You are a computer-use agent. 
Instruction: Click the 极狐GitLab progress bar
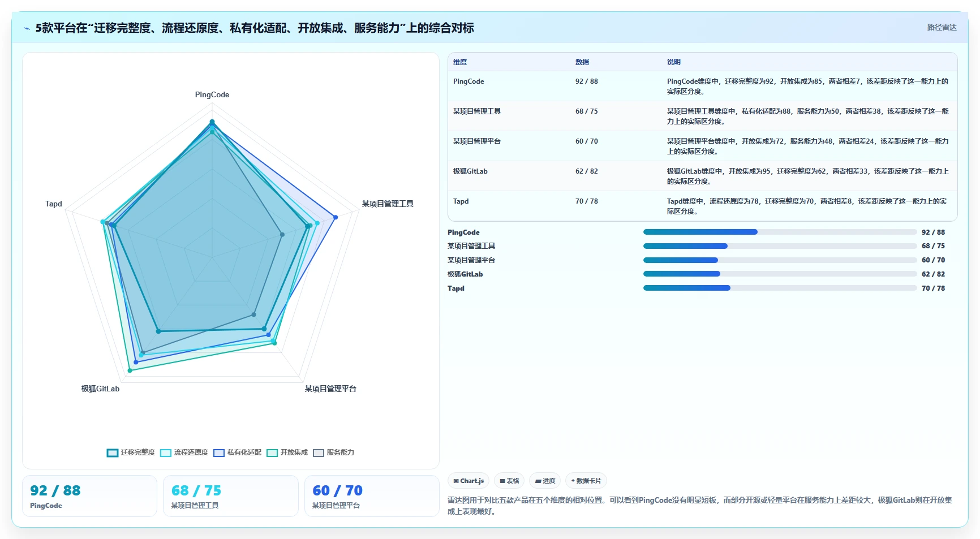coord(780,274)
